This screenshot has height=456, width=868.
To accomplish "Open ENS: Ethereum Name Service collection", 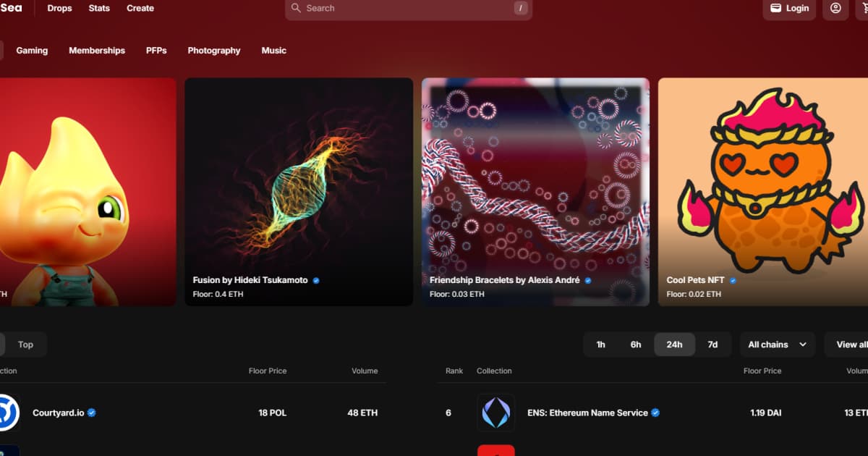I will (x=651, y=413).
